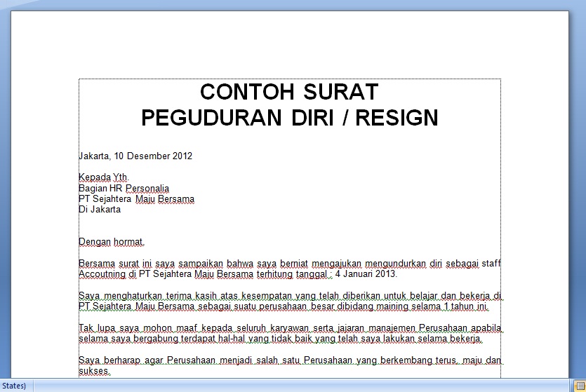Viewport: 586px width, 392px height.
Task: Click the date "4 Januari 2013."
Action: (366, 274)
